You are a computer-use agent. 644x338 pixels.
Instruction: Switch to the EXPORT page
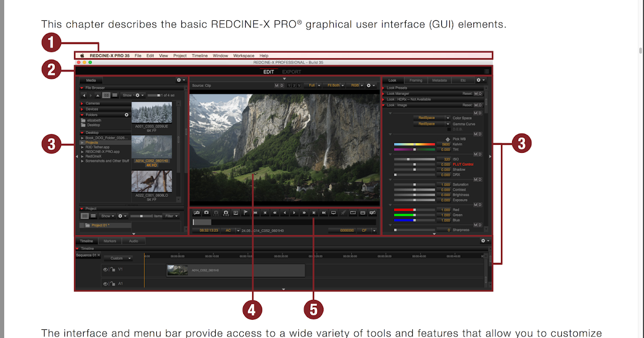tap(292, 72)
